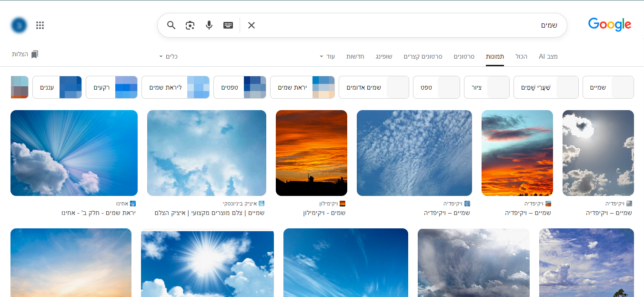
Task: Open the שופינג shopping tab
Action: pyautogui.click(x=384, y=56)
